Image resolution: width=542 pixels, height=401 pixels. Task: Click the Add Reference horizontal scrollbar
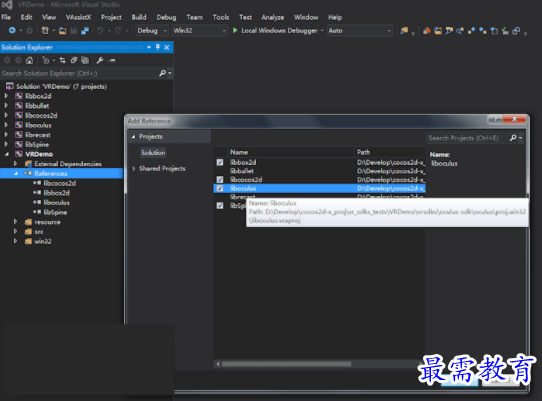tap(286, 364)
